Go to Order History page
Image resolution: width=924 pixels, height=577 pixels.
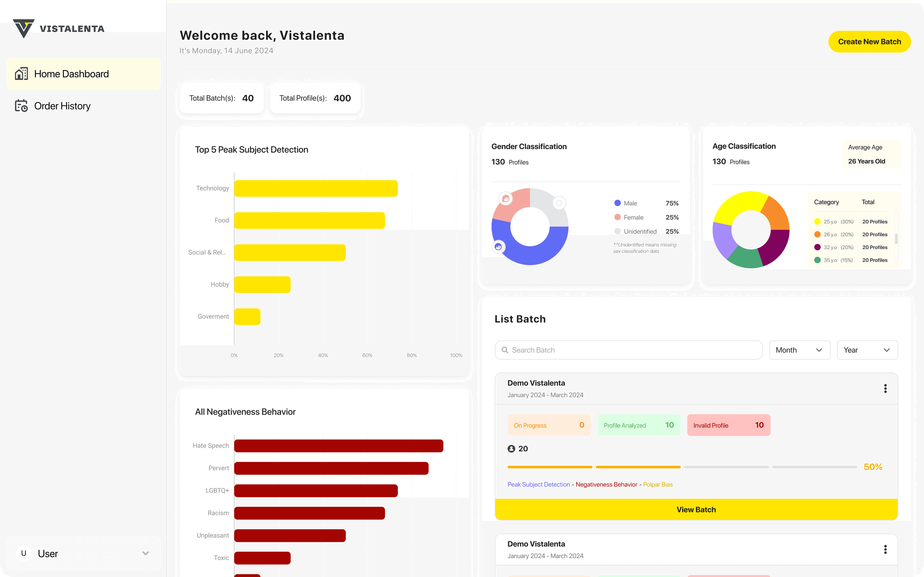coord(62,106)
